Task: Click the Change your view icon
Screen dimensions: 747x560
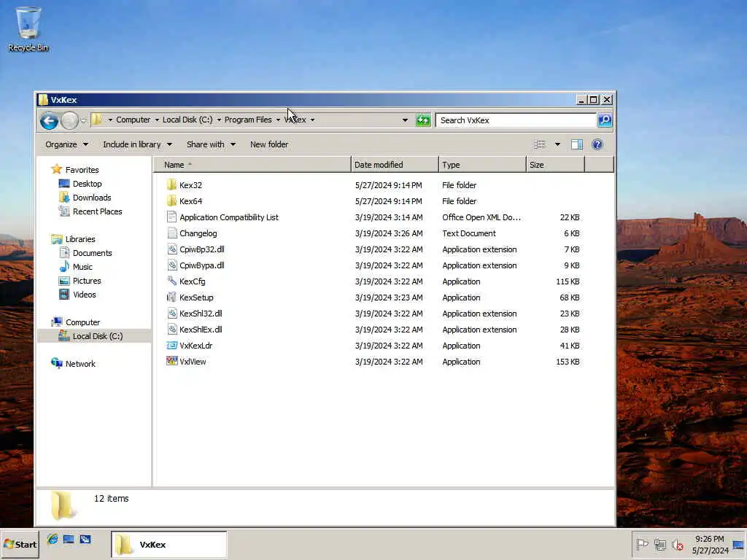Action: (539, 144)
